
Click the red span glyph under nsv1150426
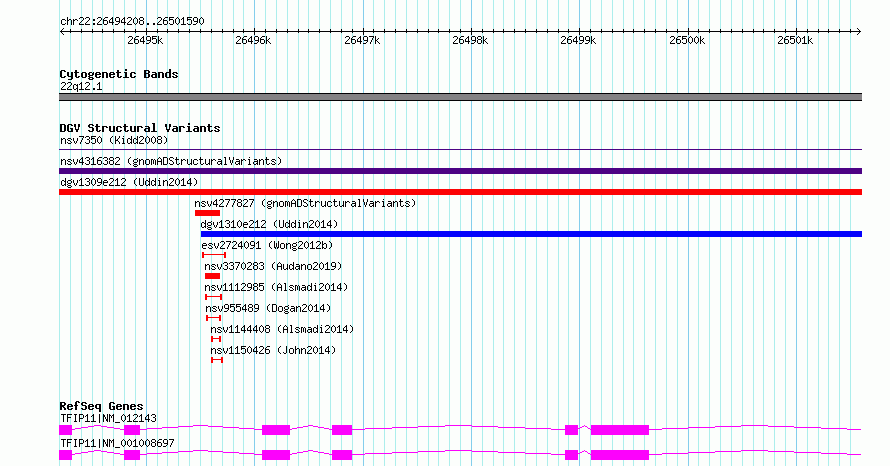click(x=217, y=360)
